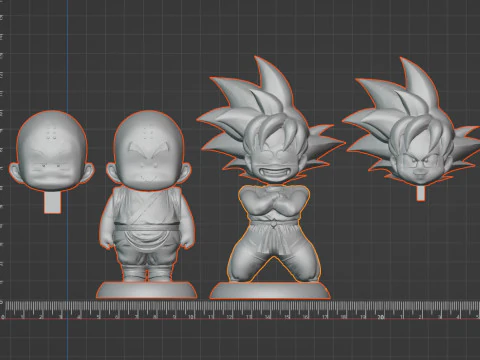Select the crossed-arms body of the spiky-haired figure
This screenshot has height=360, width=480.
(274, 233)
